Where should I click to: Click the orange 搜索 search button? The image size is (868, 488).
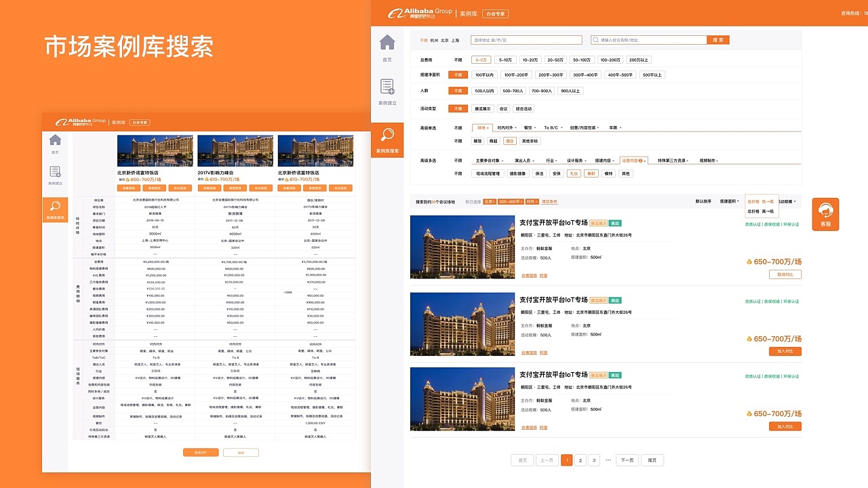click(x=718, y=40)
